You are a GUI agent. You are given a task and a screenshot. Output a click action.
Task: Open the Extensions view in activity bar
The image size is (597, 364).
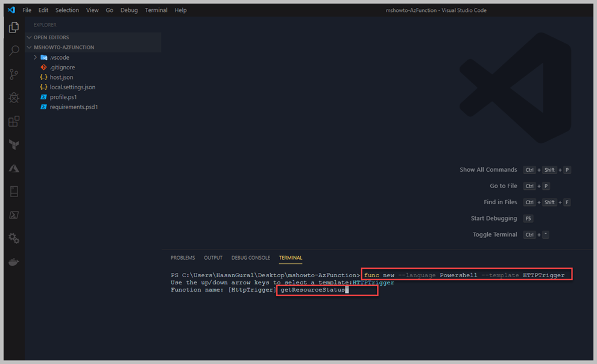point(14,121)
